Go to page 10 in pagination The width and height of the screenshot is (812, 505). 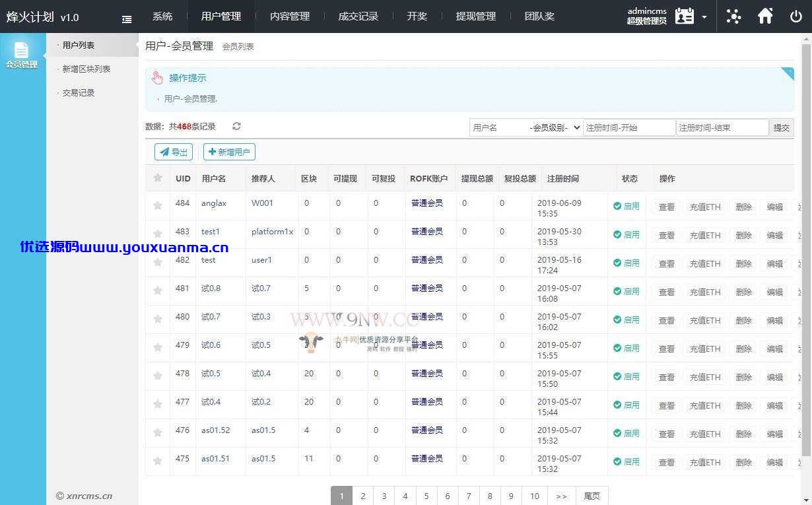coord(535,496)
